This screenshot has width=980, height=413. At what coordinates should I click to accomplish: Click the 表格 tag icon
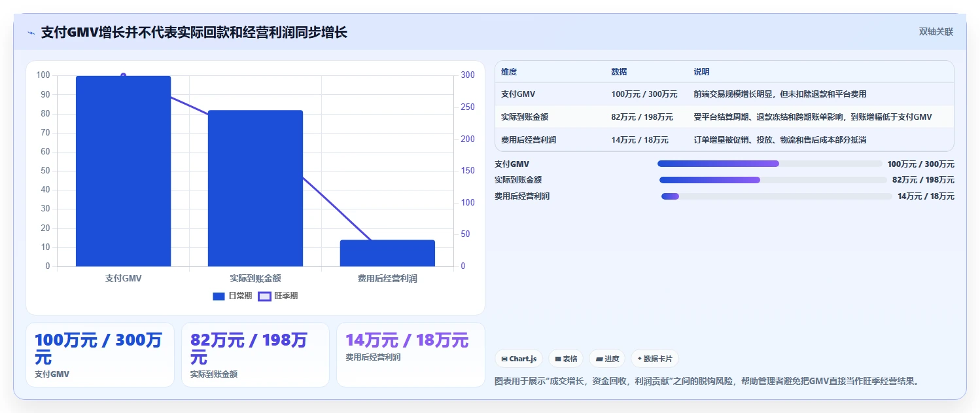point(557,359)
